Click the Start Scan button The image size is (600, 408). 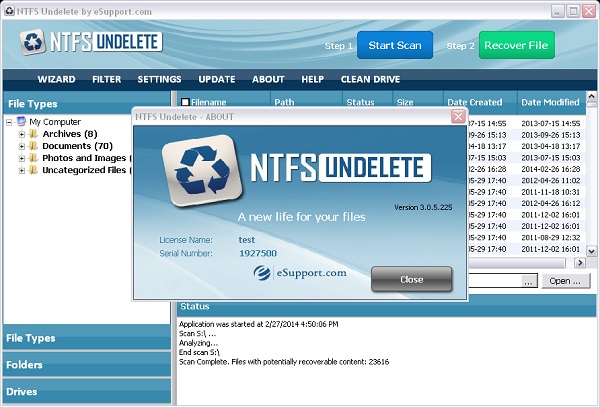pyautogui.click(x=395, y=45)
